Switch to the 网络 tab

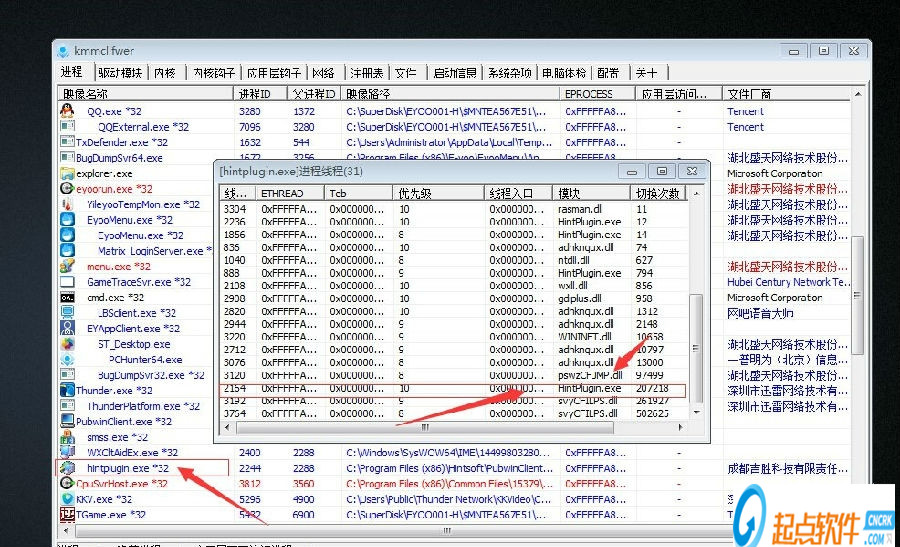coord(323,73)
